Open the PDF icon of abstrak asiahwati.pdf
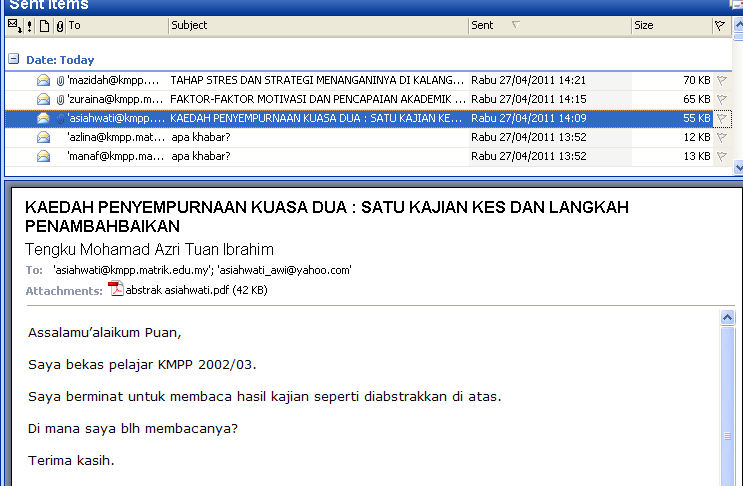The height and width of the screenshot is (486, 743). [x=116, y=288]
